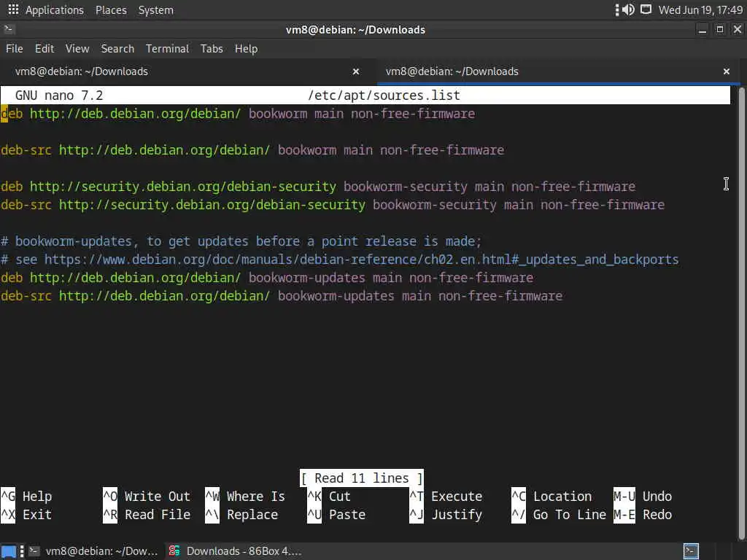Click the ^W Where Is shortcut label
Screen dimensions: 747x560
(245, 496)
